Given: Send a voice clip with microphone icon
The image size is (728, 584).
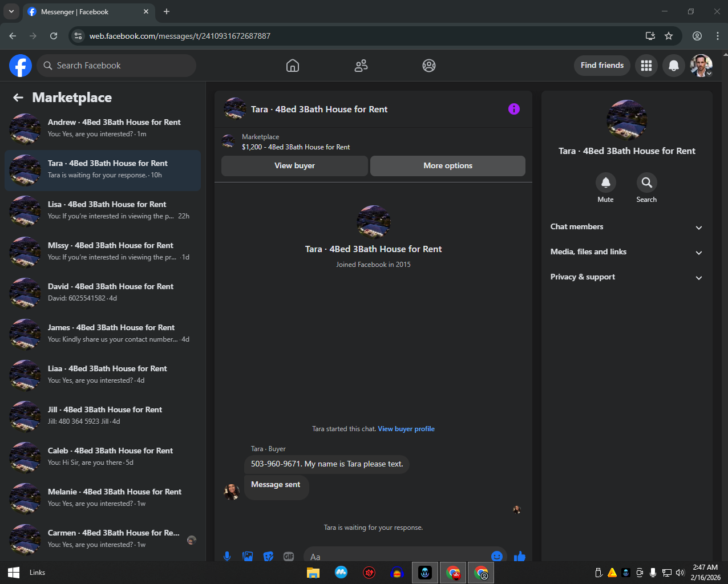Looking at the screenshot, I should (x=227, y=556).
